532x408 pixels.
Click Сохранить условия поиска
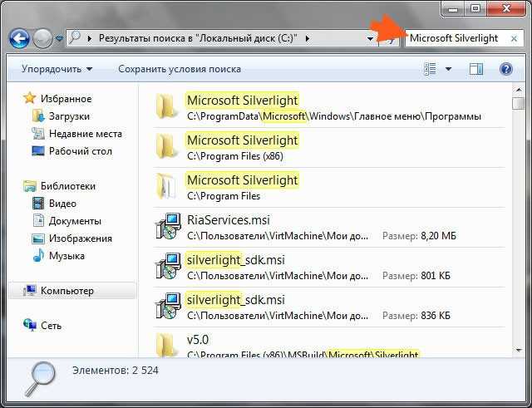click(180, 69)
